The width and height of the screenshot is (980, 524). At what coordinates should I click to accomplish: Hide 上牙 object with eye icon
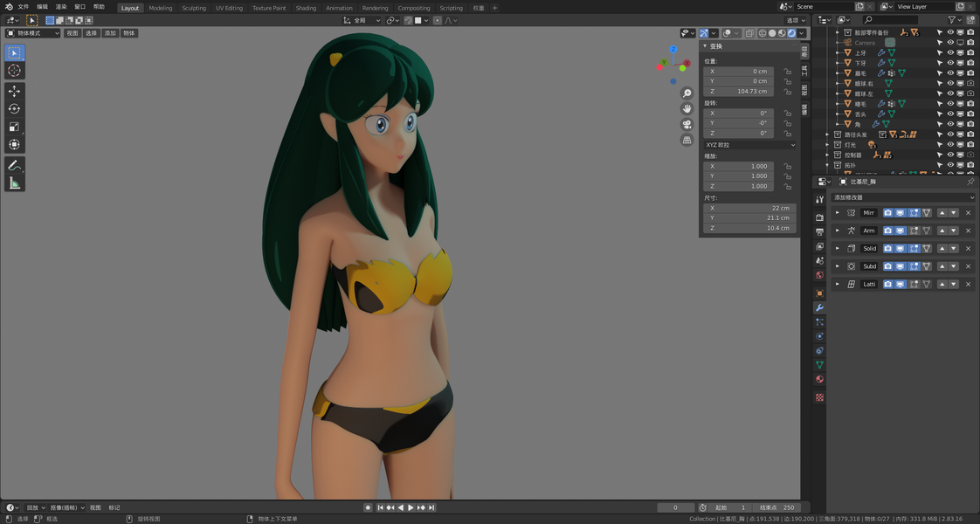point(950,52)
